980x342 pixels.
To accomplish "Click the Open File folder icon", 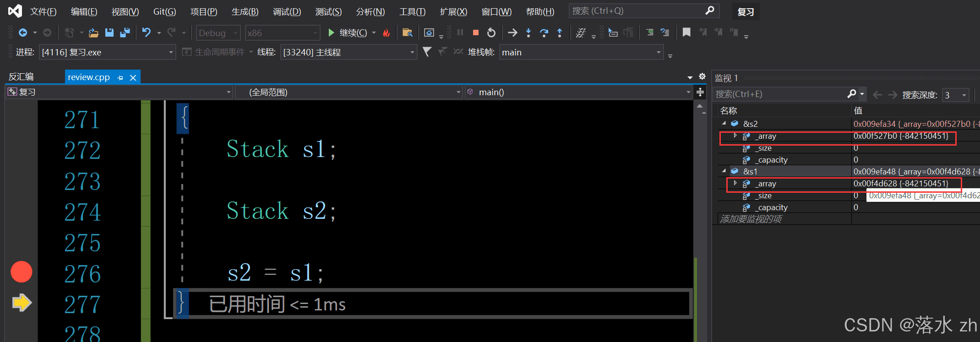I will [x=93, y=33].
